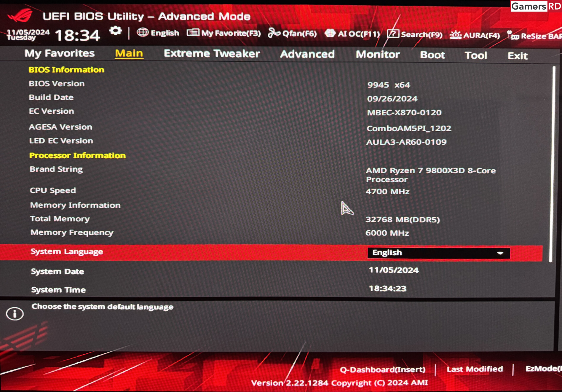Select the System Language English dropdown

coord(438,252)
